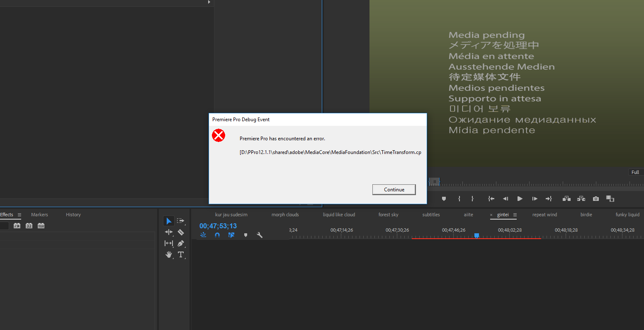Select the Track Select Forward tool
This screenshot has height=330, width=644.
point(181,221)
